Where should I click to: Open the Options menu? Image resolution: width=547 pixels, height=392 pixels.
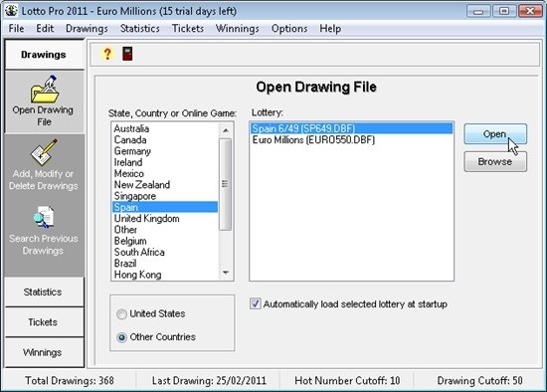[x=289, y=28]
